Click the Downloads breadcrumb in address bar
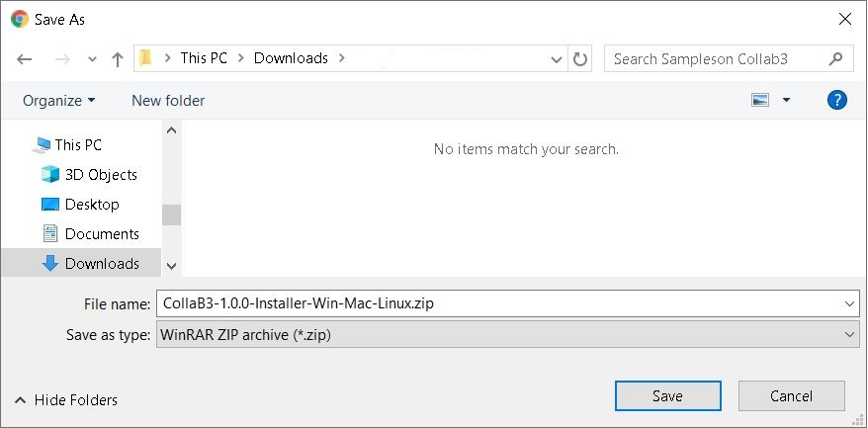The image size is (868, 428). [291, 58]
